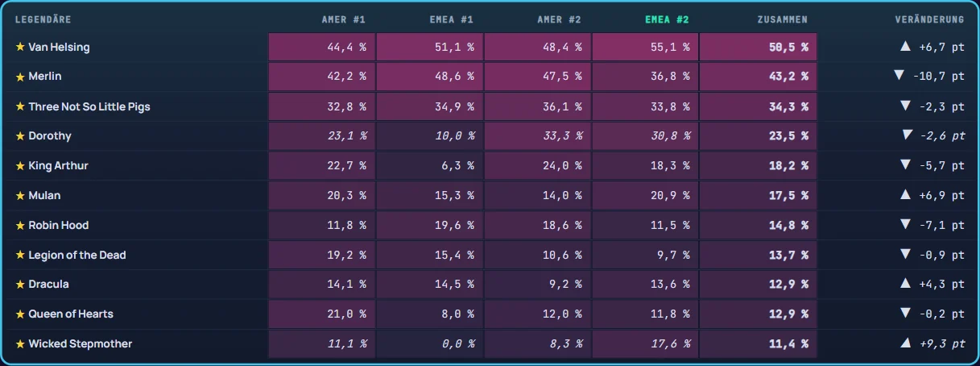
Task: Open the King Arthur row name
Action: coord(58,165)
